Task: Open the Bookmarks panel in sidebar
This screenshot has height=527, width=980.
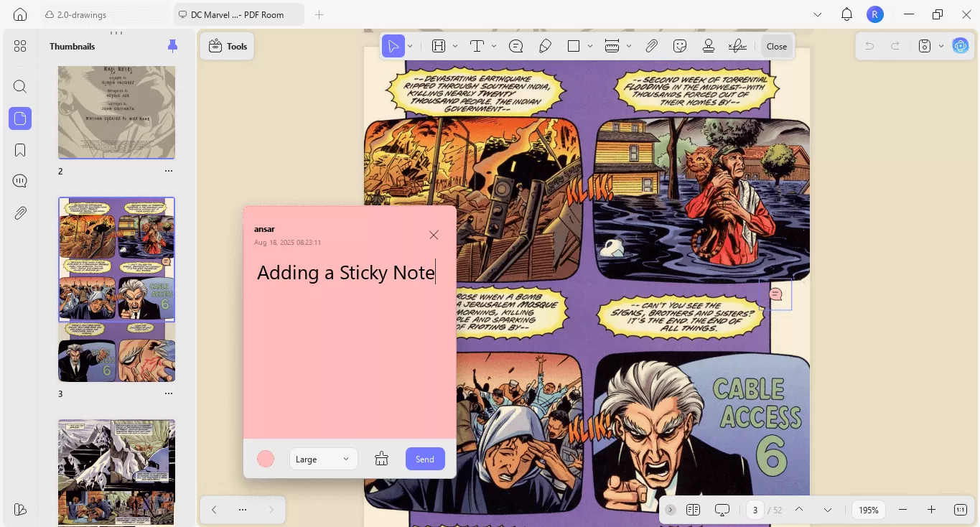Action: click(x=20, y=150)
